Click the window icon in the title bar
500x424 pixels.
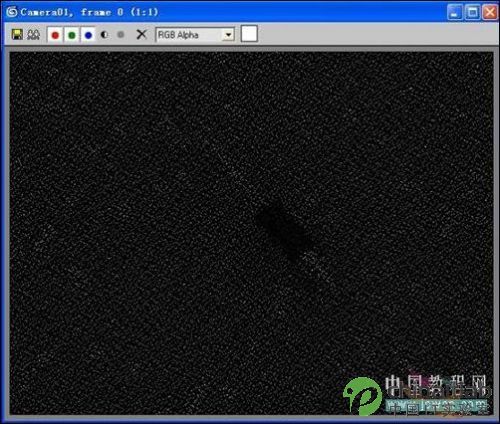click(x=12, y=12)
